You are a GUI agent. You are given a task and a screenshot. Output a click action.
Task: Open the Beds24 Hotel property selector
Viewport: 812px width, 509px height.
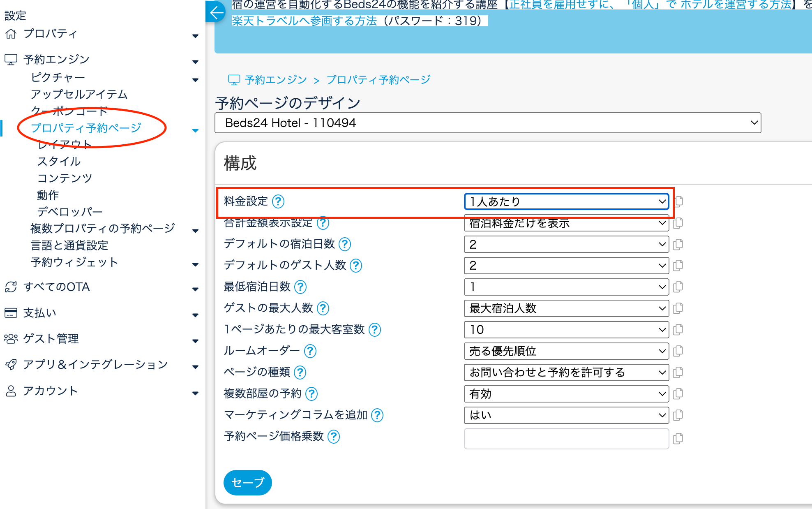487,123
